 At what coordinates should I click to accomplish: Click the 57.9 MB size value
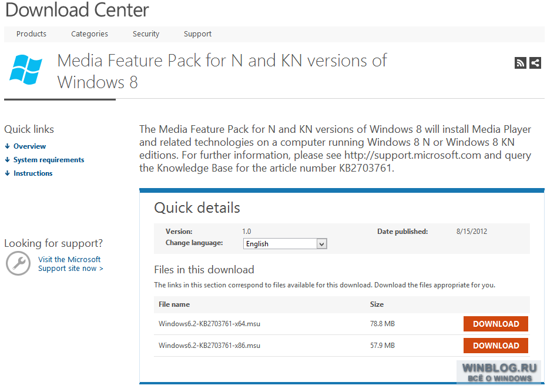382,345
